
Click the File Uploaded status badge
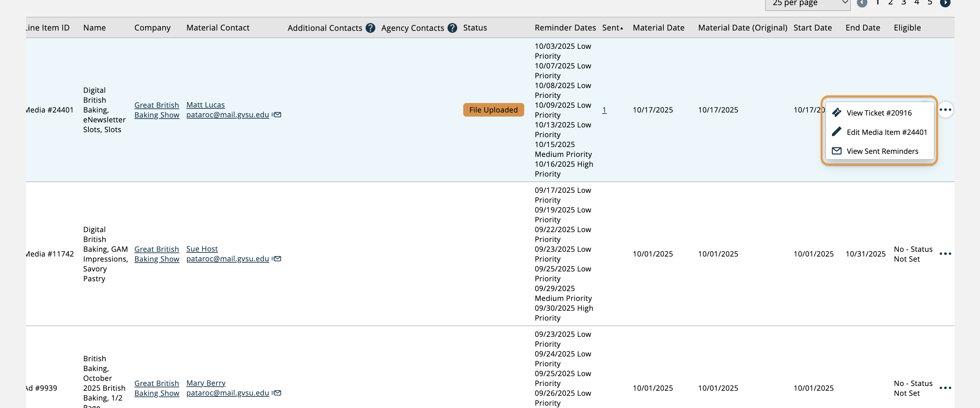[x=493, y=110]
